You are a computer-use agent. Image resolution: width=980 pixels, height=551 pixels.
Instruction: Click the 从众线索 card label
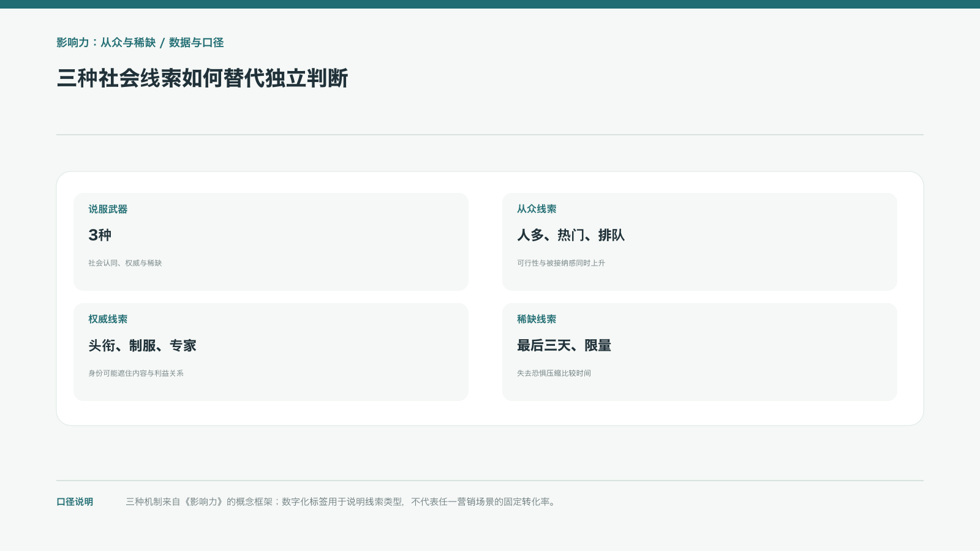click(x=537, y=209)
